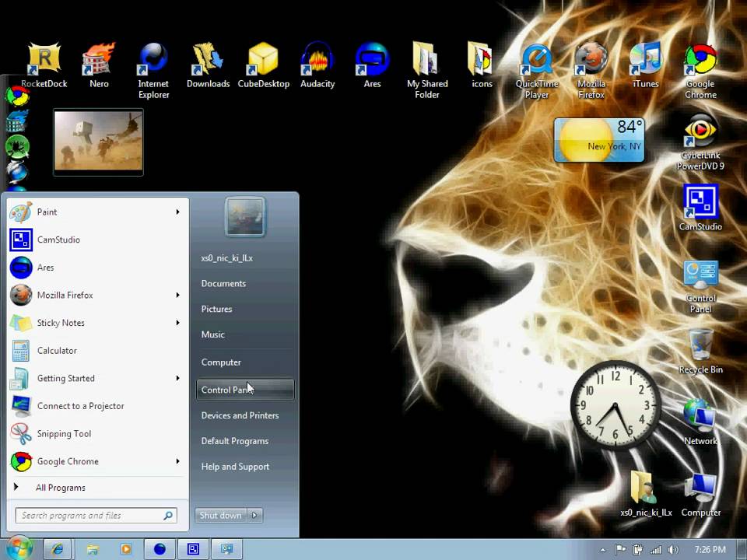This screenshot has width=747, height=560.
Task: Open the icons folder on desktop
Action: point(482,65)
